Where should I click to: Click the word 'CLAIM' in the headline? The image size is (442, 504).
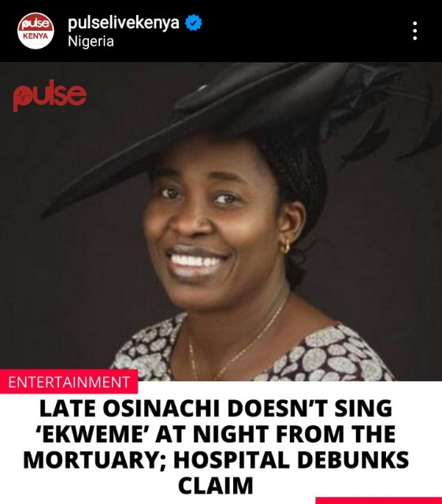(216, 485)
